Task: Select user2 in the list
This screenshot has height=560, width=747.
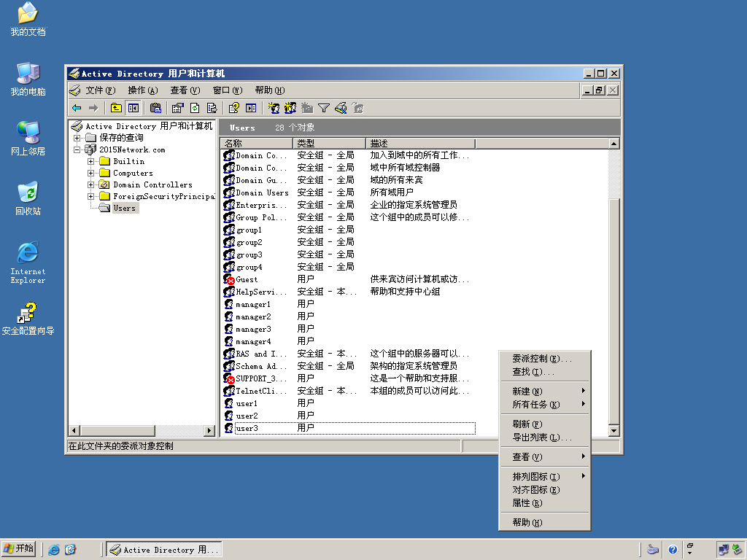Action: click(349, 416)
